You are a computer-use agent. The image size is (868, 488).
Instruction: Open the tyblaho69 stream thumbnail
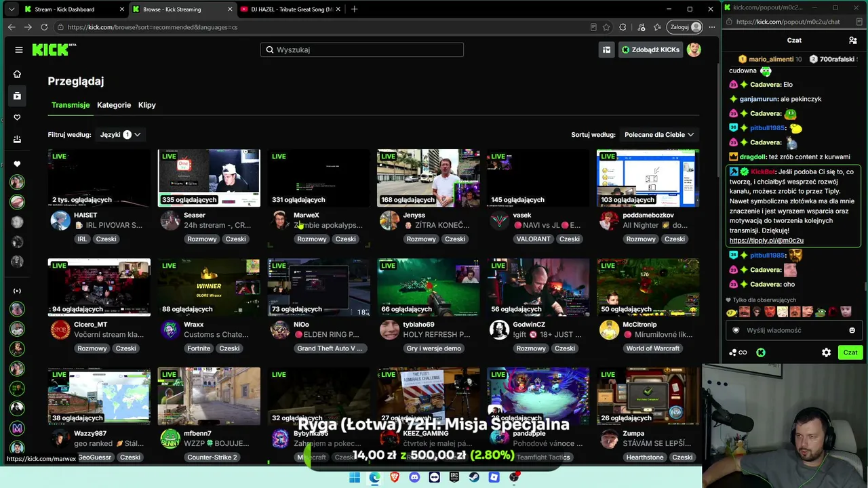click(x=429, y=287)
